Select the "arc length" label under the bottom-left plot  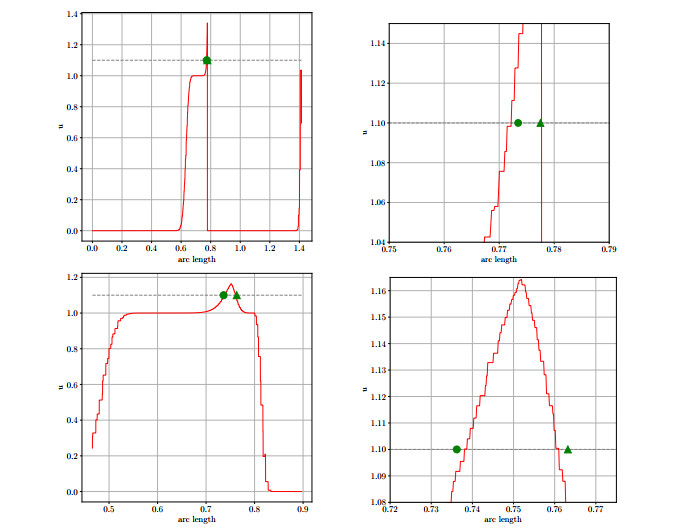point(194,519)
